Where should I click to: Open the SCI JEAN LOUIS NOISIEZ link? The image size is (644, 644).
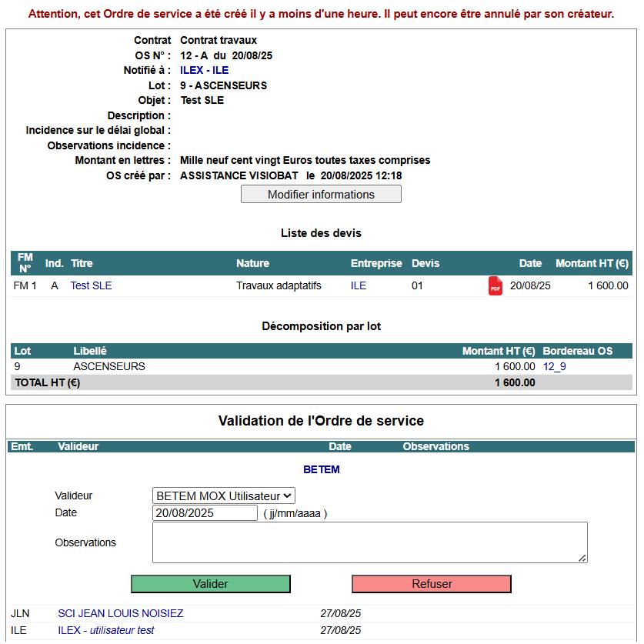tap(121, 613)
